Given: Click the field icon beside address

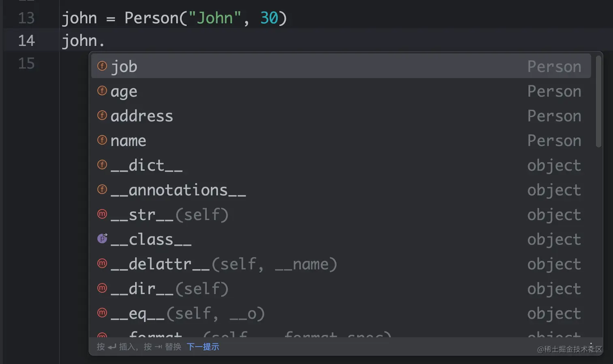Looking at the screenshot, I should pos(102,115).
